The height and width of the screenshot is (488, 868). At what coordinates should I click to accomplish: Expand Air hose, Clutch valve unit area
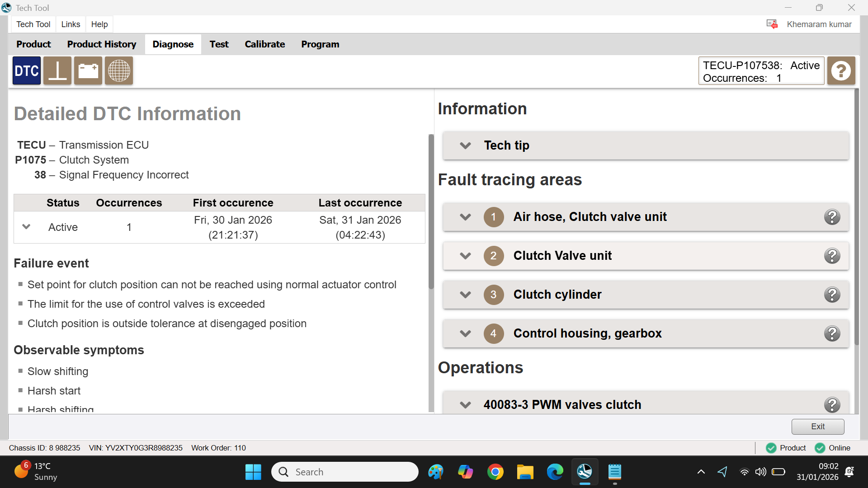pos(465,217)
